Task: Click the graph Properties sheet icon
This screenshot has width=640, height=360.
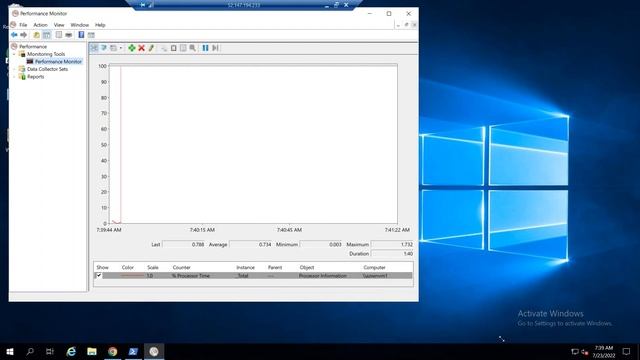Action: pyautogui.click(x=183, y=48)
